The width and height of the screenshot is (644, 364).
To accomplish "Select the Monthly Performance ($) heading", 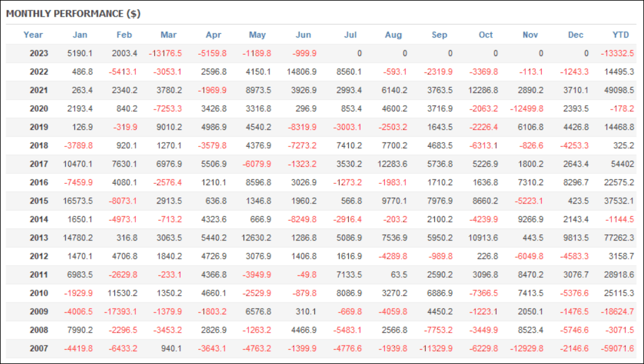I will 73,14.
